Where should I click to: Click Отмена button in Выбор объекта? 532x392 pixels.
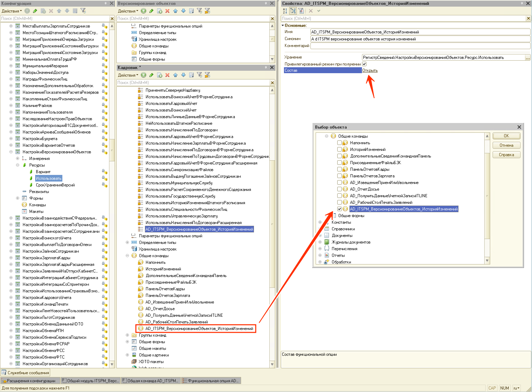coord(506,145)
